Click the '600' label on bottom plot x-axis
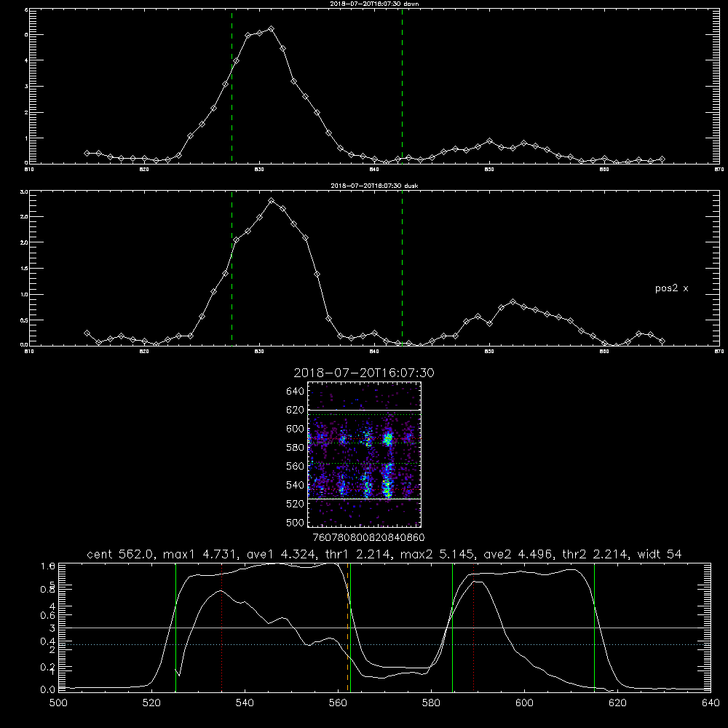 click(524, 703)
